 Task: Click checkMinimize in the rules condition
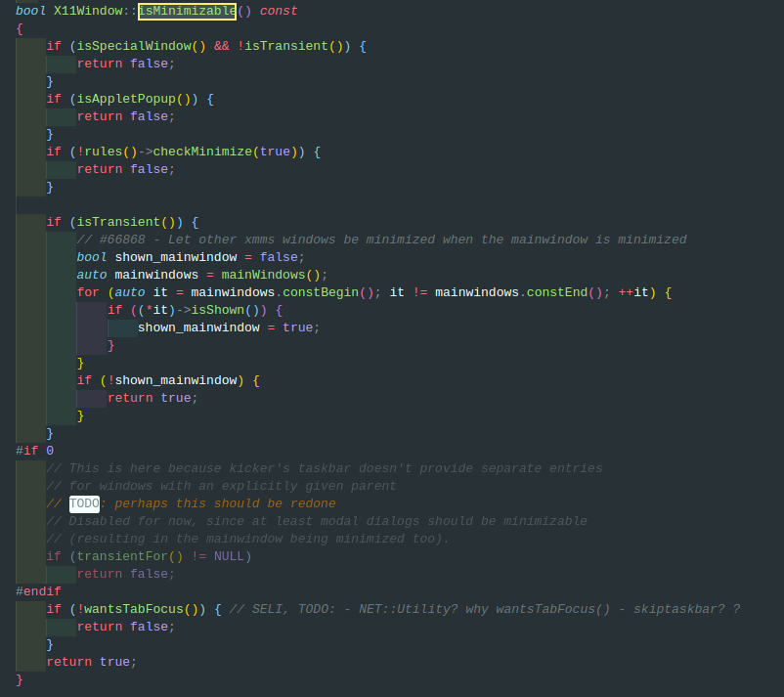pyautogui.click(x=202, y=152)
